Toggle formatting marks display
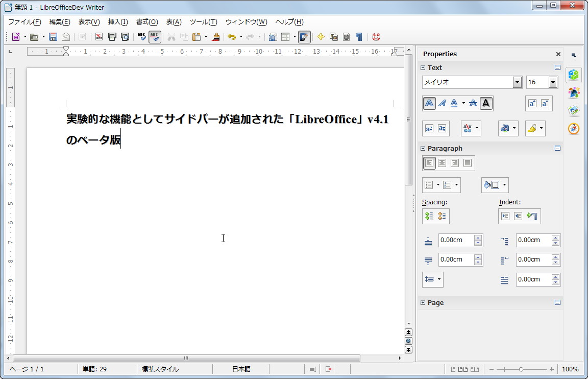Viewport: 588px width, 379px height. point(359,36)
